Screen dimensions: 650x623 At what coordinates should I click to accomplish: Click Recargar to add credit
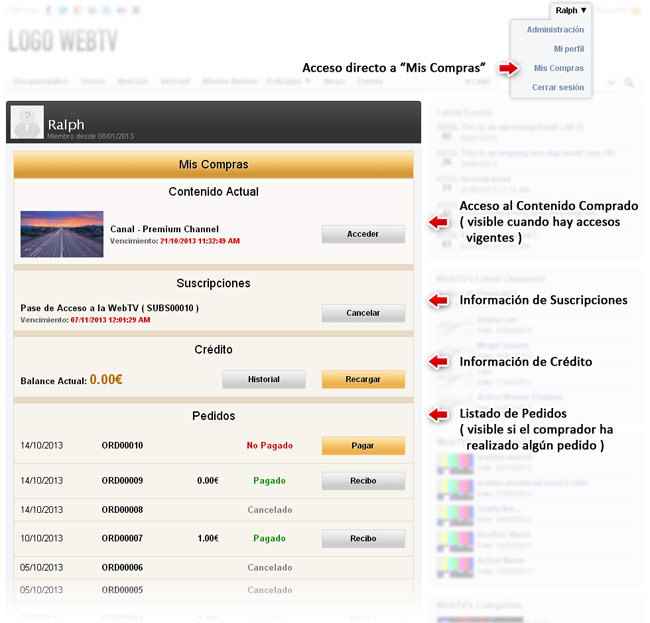(363, 379)
